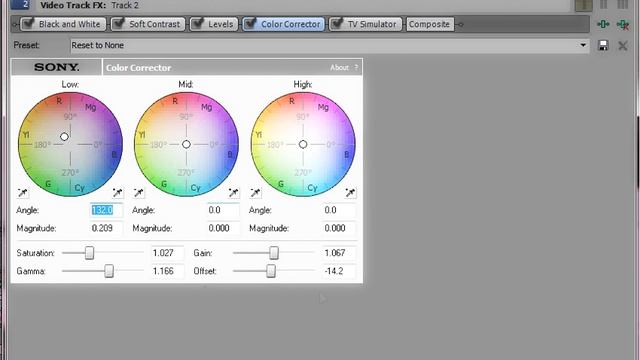Open the About link
Image resolution: width=640 pixels, height=360 pixels.
(x=339, y=67)
